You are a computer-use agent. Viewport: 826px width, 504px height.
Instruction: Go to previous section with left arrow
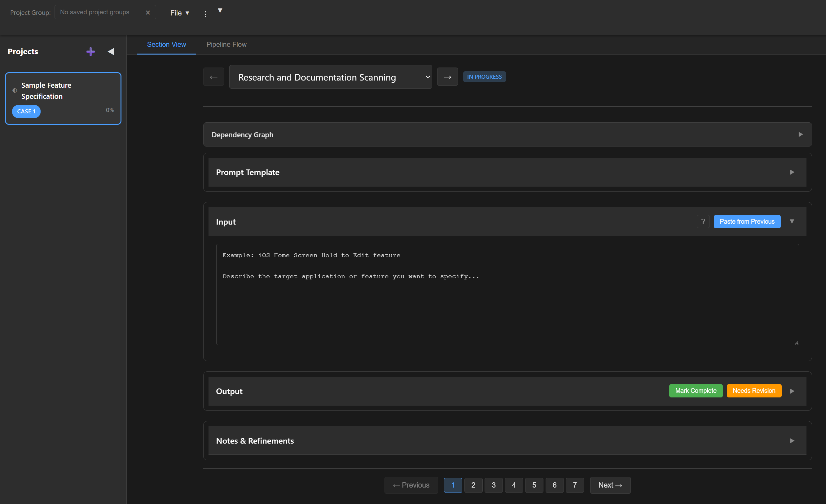click(x=213, y=77)
